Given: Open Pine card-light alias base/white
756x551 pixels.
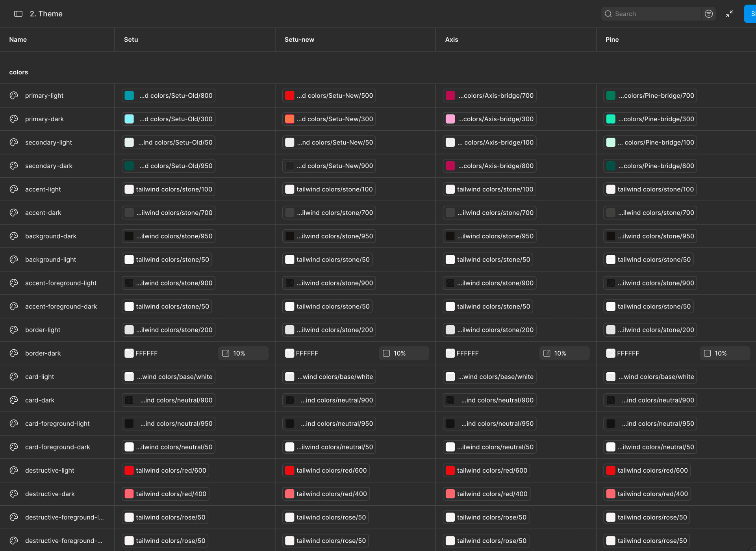Looking at the screenshot, I should (x=650, y=377).
